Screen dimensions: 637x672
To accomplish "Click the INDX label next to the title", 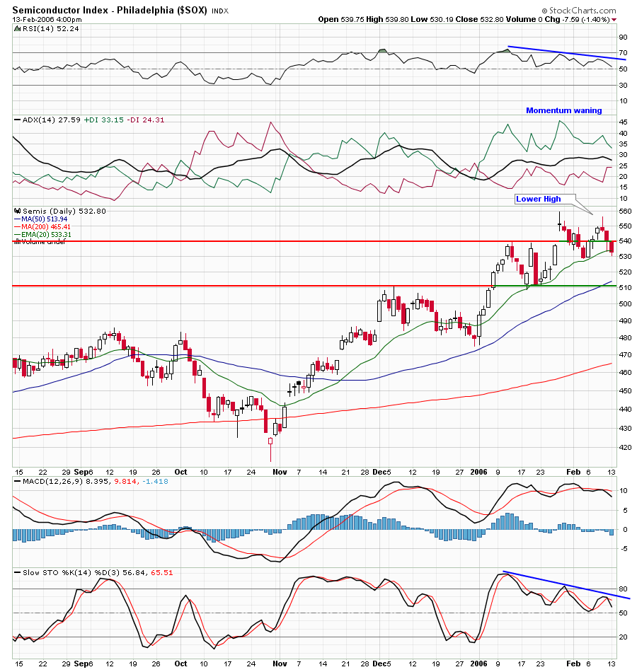I will point(220,11).
